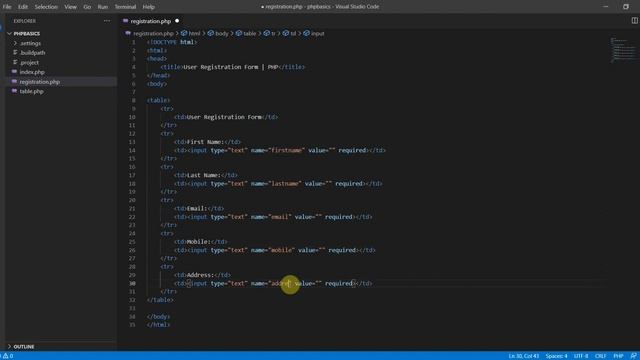Click the 'Address:' label text on line 29
The width and height of the screenshot is (640, 360).
pyautogui.click(x=200, y=275)
